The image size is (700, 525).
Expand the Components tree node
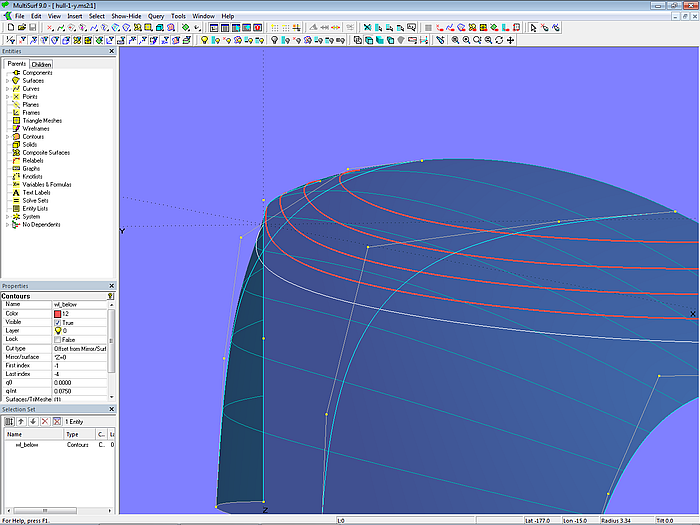pyautogui.click(x=8, y=73)
